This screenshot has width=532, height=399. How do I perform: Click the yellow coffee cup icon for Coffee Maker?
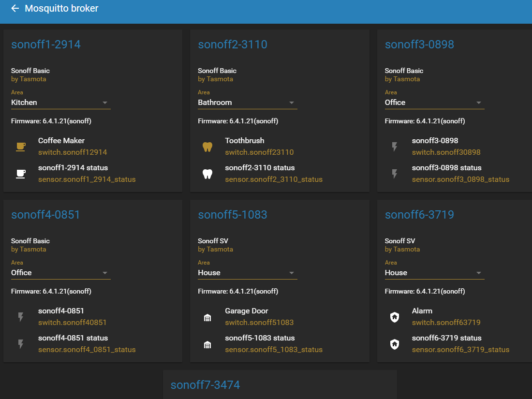(21, 147)
